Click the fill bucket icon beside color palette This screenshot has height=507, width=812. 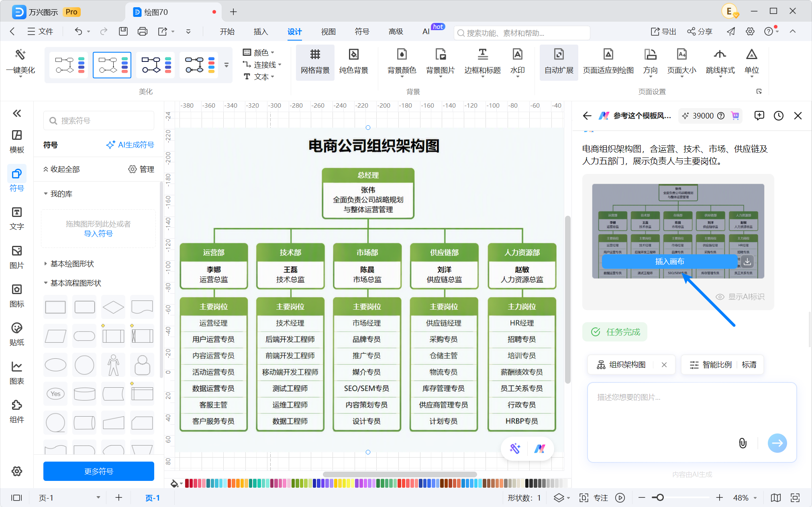(174, 483)
